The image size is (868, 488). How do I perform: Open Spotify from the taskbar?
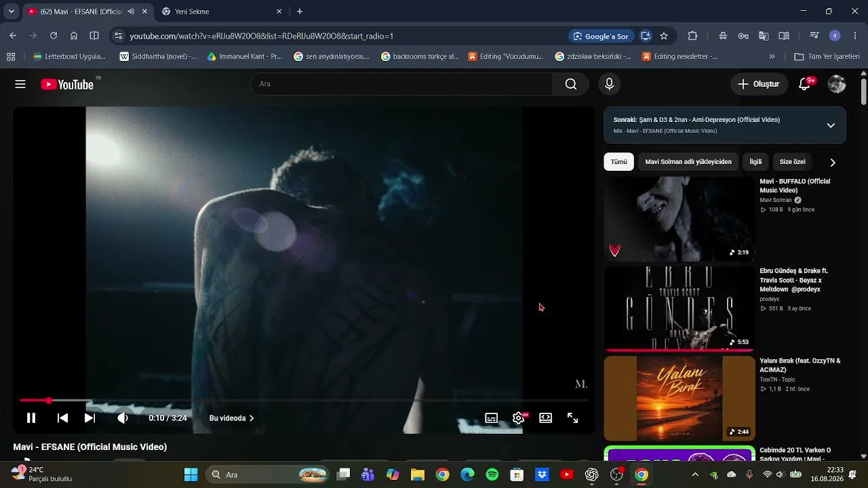(492, 474)
